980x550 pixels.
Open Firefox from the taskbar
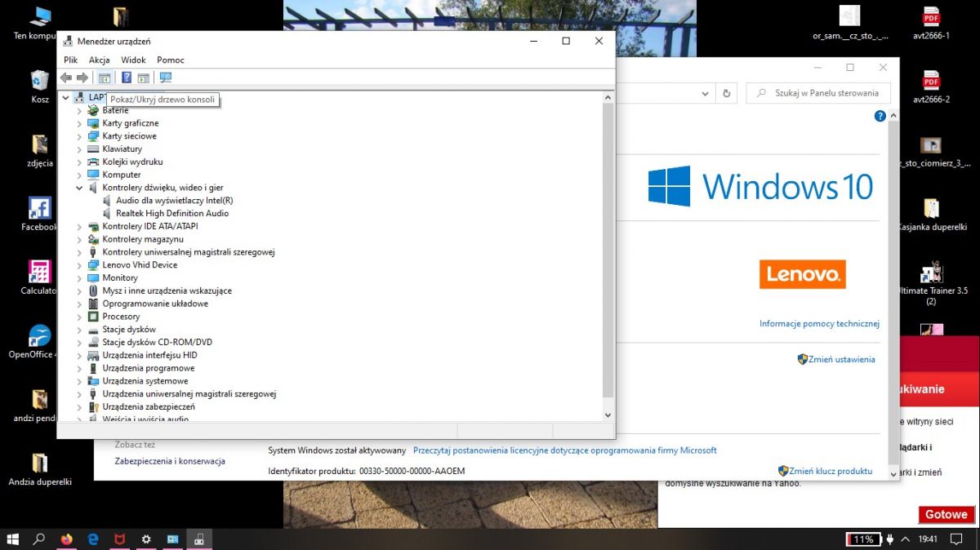pyautogui.click(x=66, y=539)
